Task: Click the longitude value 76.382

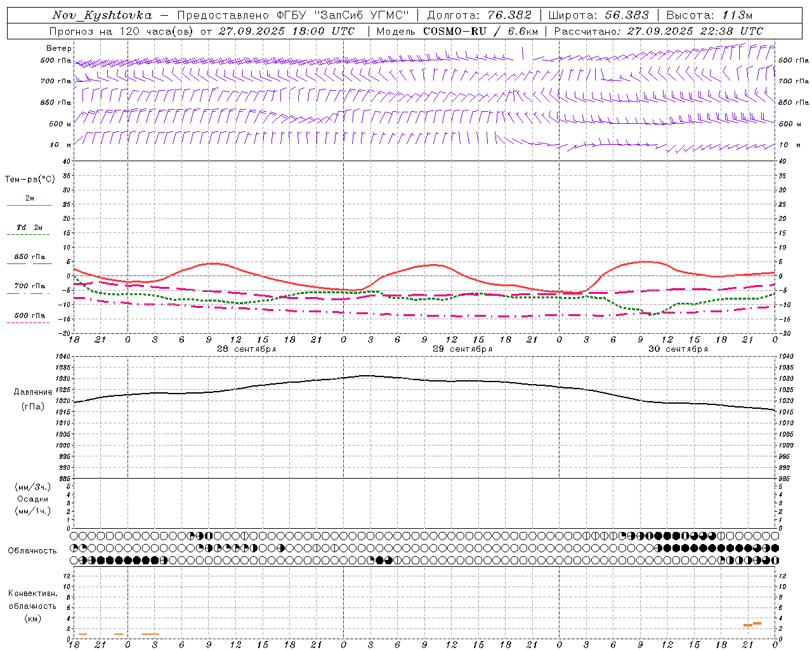Action: click(x=510, y=15)
